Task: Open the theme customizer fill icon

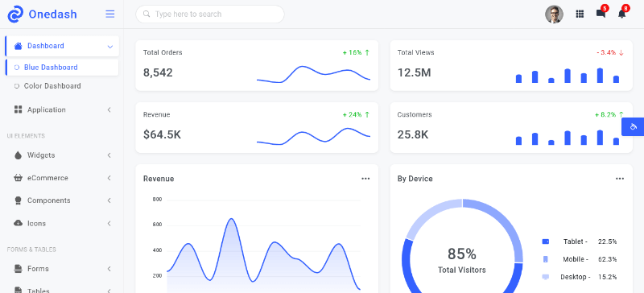Action: coord(633,126)
